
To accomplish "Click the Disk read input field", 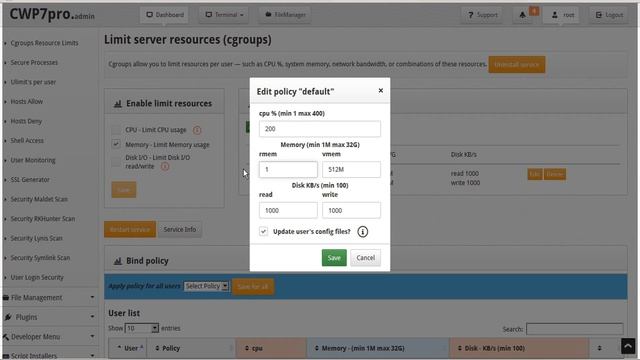I will (x=288, y=211).
